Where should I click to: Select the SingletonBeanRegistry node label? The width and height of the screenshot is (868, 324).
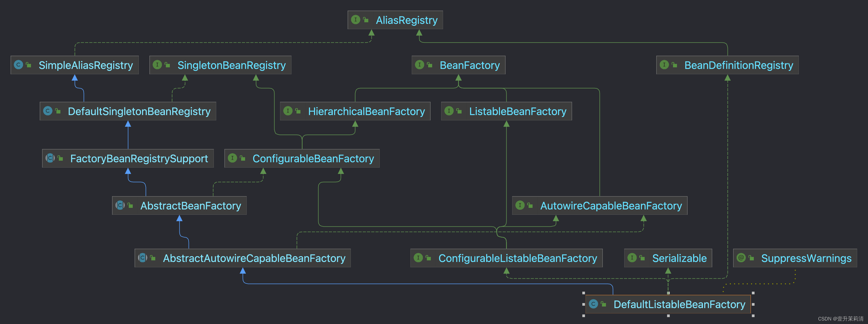point(232,65)
